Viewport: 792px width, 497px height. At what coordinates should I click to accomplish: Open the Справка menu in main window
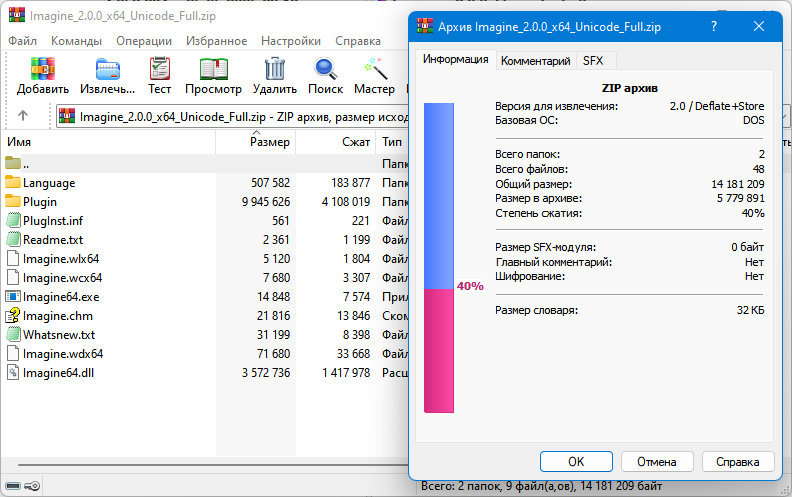358,41
